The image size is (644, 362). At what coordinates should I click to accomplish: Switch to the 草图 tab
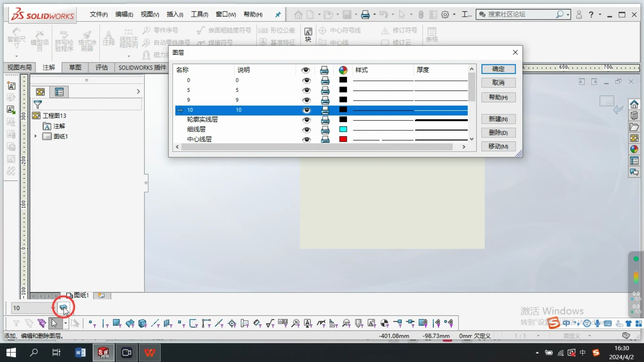(75, 67)
